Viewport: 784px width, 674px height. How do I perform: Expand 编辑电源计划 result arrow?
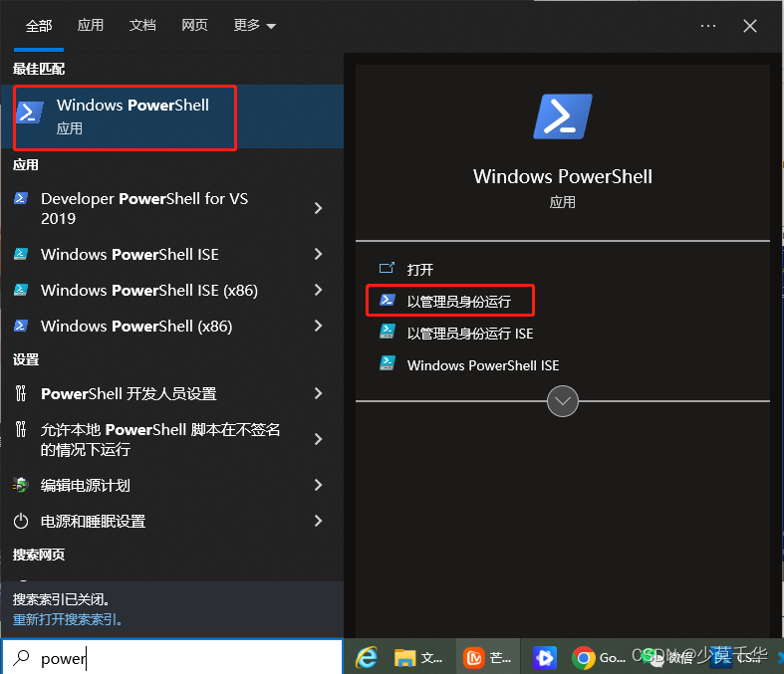(x=318, y=485)
